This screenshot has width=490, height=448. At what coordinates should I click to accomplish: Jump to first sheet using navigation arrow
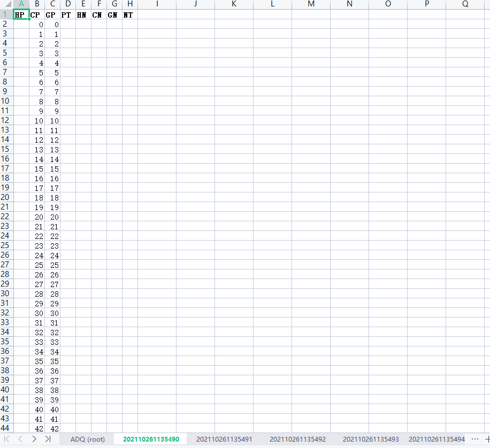[x=6, y=439]
